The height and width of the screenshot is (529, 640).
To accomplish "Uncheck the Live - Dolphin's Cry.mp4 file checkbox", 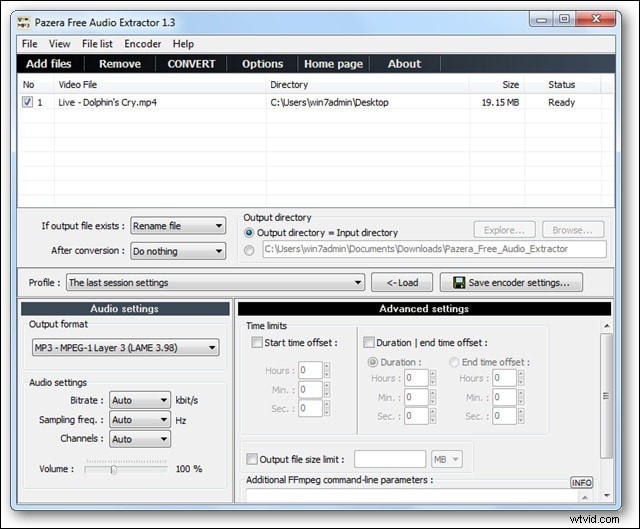I will [27, 102].
